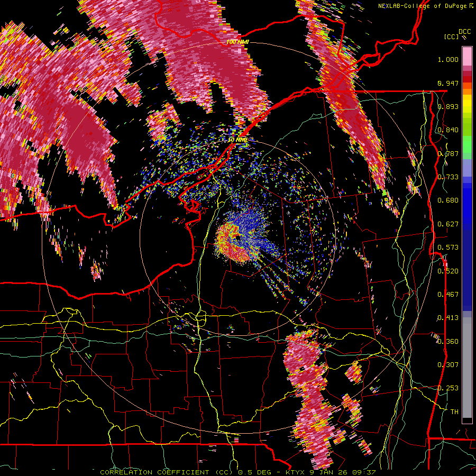Click the 0.360 scale value

(x=448, y=342)
